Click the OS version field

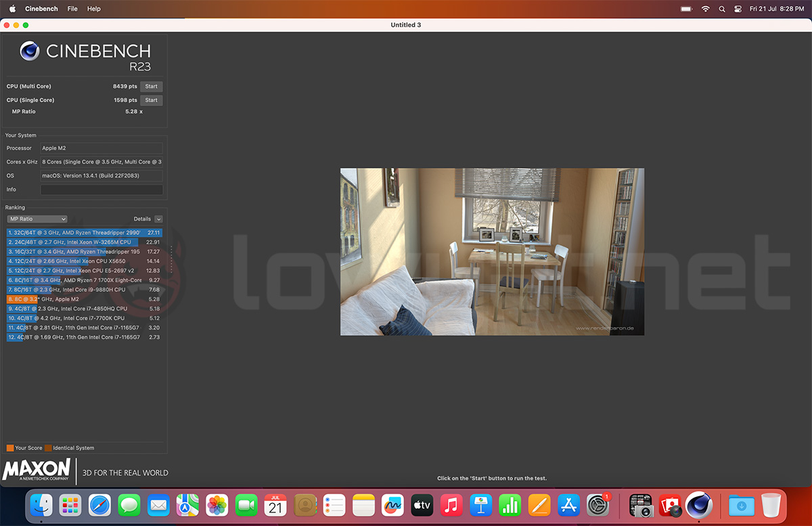point(101,176)
